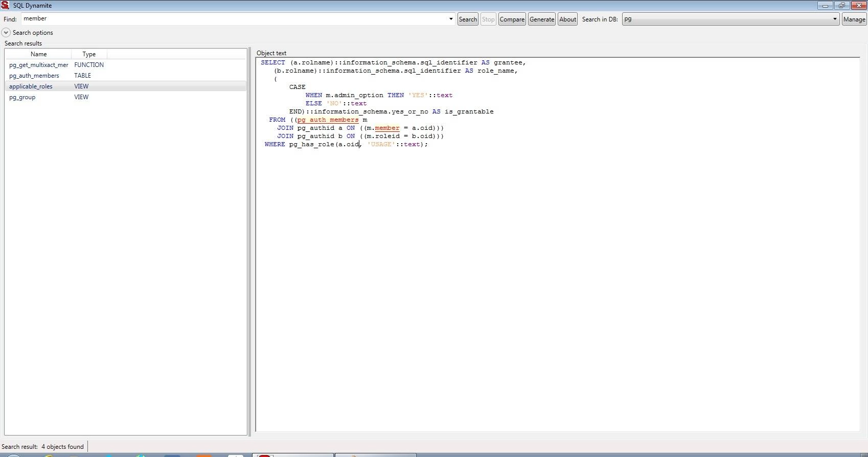868x457 pixels.
Task: Click the disabled Stop button
Action: coord(488,19)
